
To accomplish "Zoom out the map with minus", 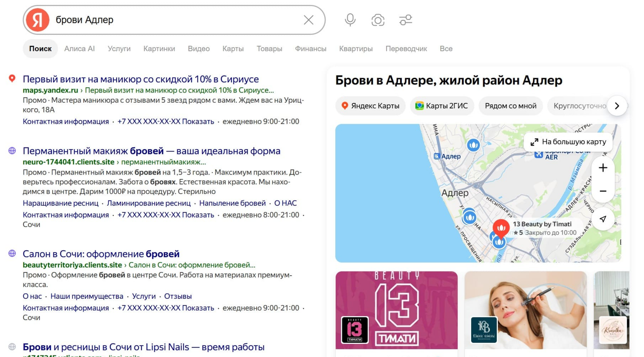I will (x=603, y=191).
